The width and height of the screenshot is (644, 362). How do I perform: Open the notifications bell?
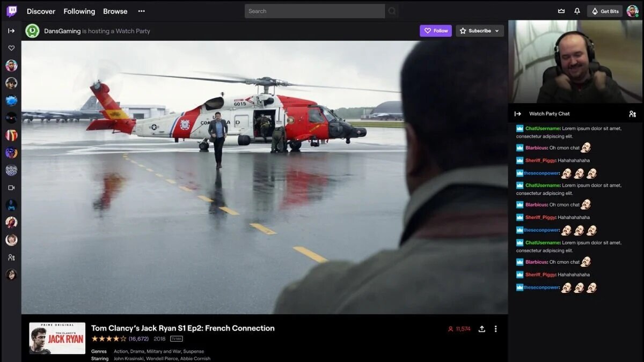[x=577, y=11]
